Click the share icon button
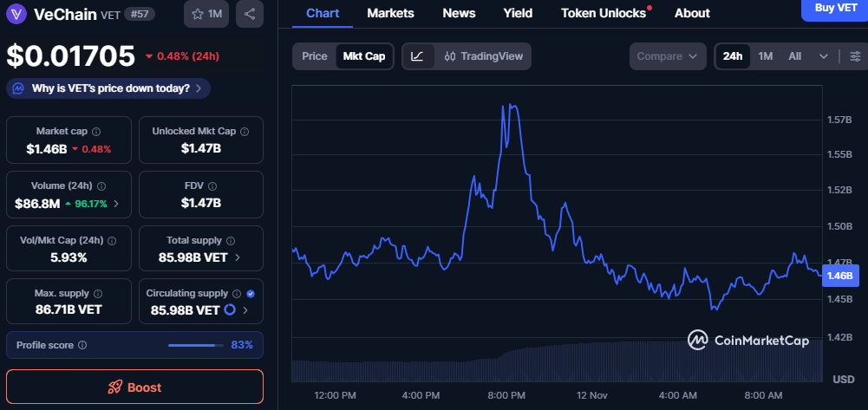Image resolution: width=868 pixels, height=410 pixels. 250,14
